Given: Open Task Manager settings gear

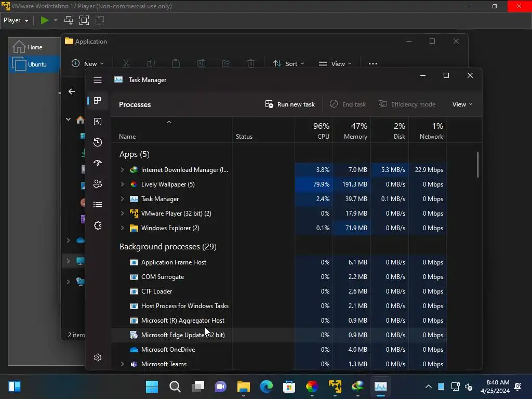Looking at the screenshot, I should click(x=98, y=357).
